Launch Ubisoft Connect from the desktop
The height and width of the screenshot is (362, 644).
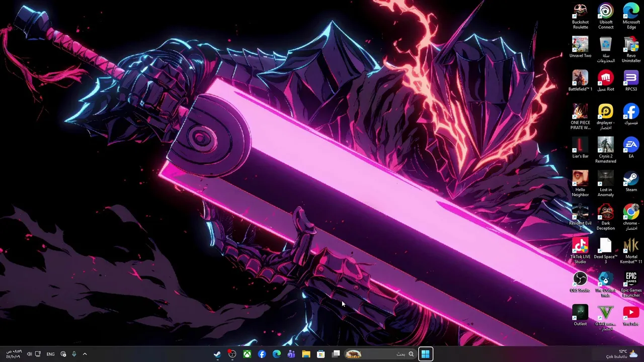pyautogui.click(x=606, y=17)
